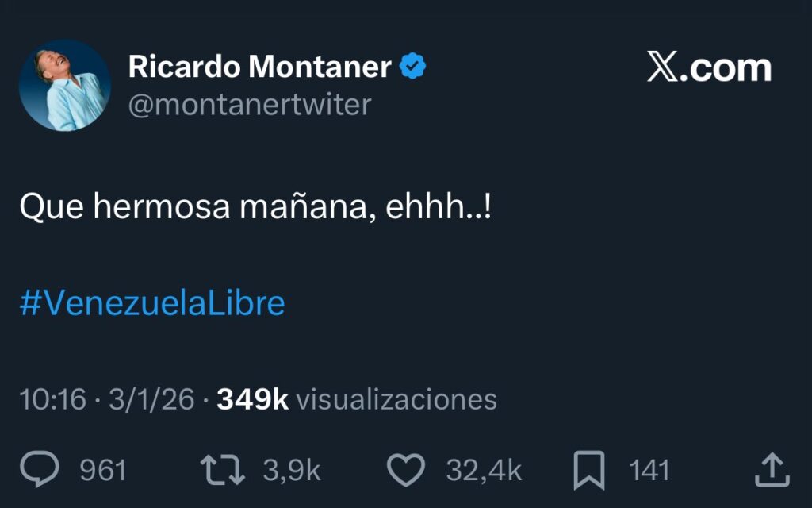This screenshot has width=812, height=508.
Task: Open the share menu via the upload arrow icon
Action: tap(771, 471)
